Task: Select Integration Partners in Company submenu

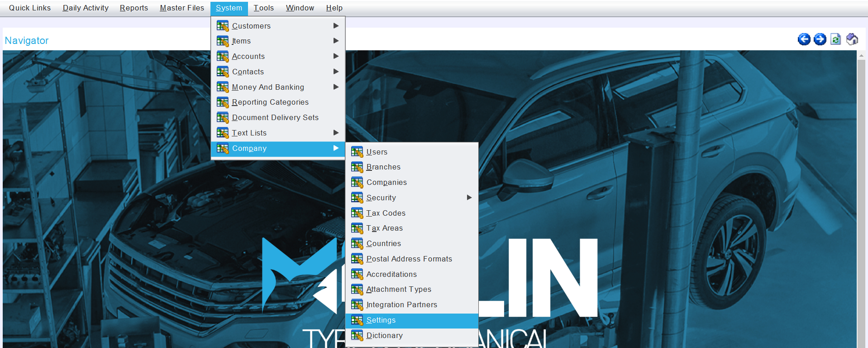Action: [412, 305]
